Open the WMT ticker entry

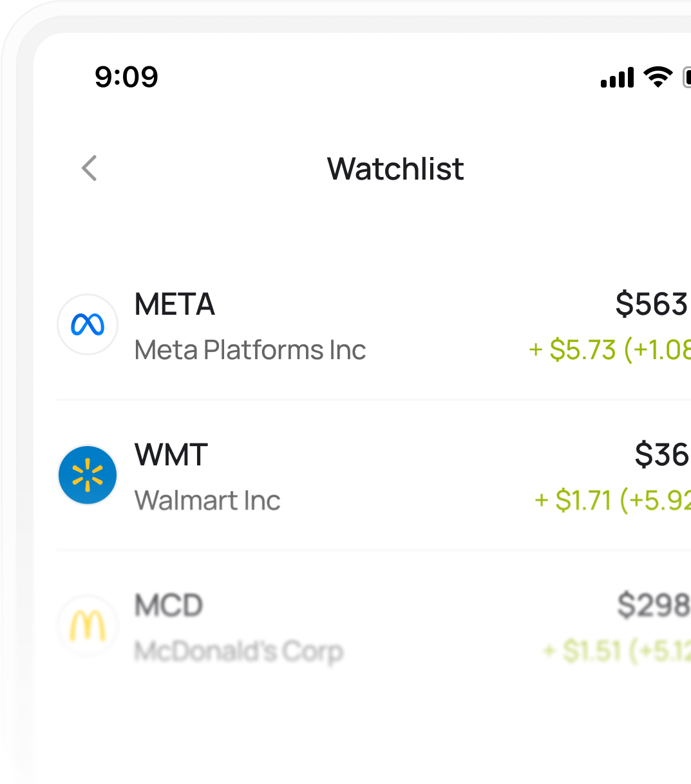tap(171, 455)
